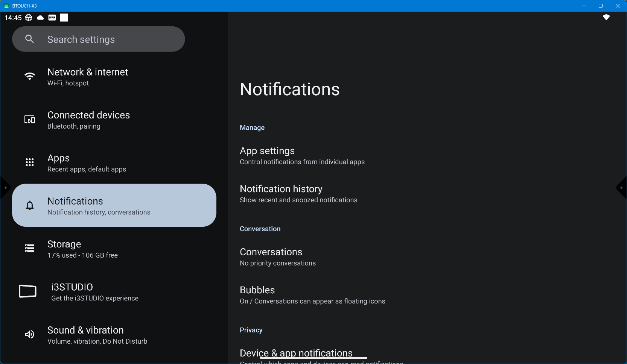The width and height of the screenshot is (627, 364).
Task: Click the cloud icon in status bar
Action: click(x=40, y=18)
